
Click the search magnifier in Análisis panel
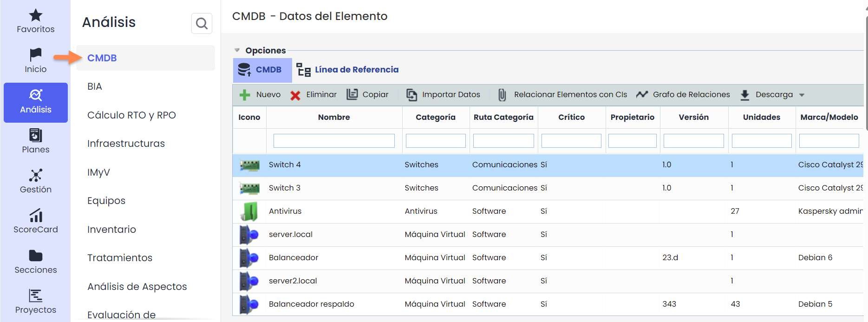[x=202, y=23]
